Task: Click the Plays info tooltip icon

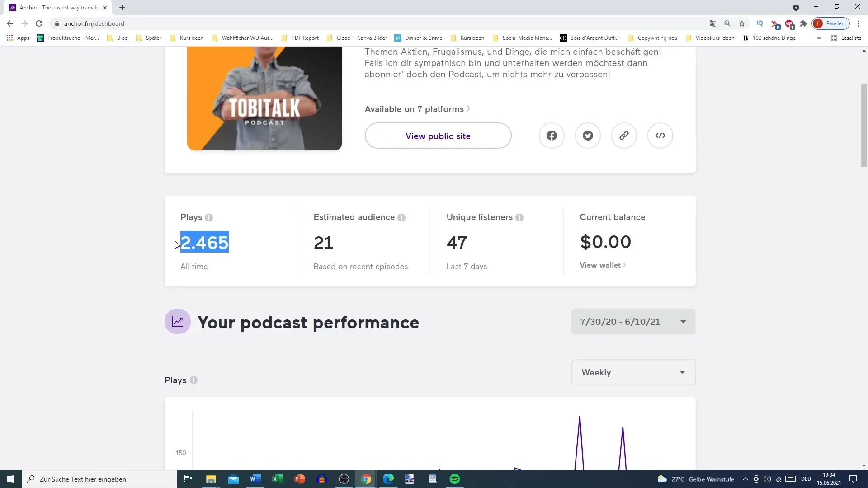Action: pos(209,217)
